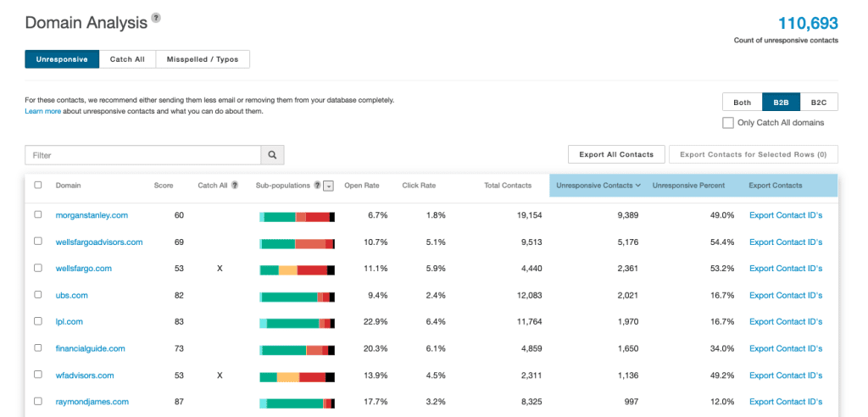Image resolution: width=868 pixels, height=417 pixels.
Task: Click the Domain column header
Action: pyautogui.click(x=68, y=186)
